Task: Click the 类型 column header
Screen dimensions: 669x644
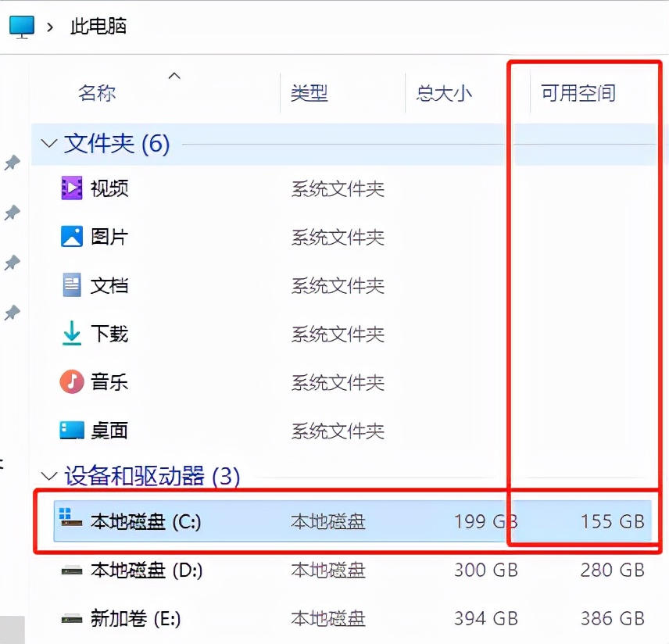Action: tap(309, 92)
